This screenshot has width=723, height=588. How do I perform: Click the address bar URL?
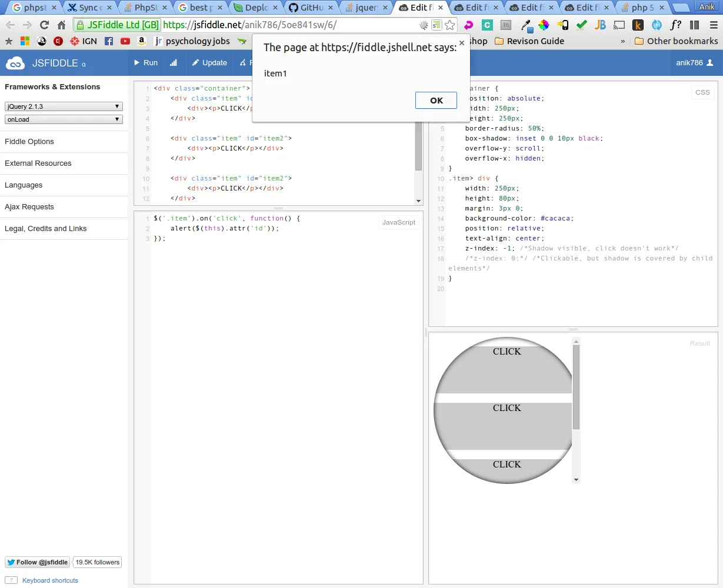(249, 25)
